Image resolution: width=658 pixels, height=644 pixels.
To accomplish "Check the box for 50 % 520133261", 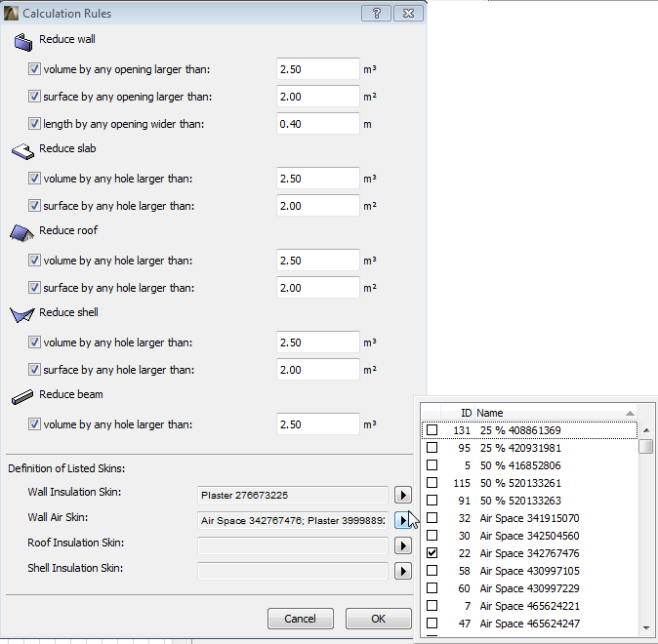I will [432, 483].
